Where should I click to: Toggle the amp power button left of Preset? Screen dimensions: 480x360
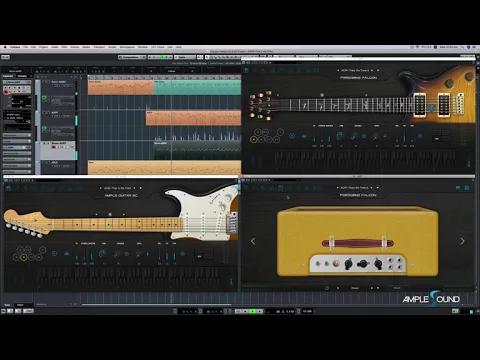tap(327, 288)
